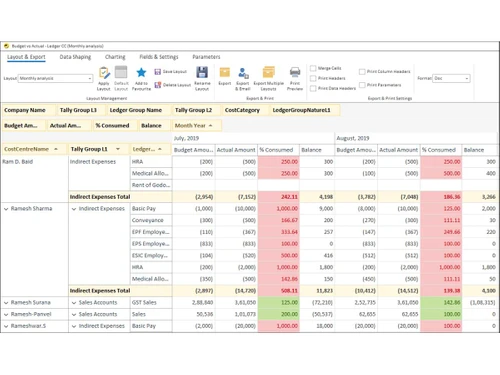Collapse the Ramesh Sharma cost centre row
This screenshot has height=375, width=500.
(x=6, y=209)
